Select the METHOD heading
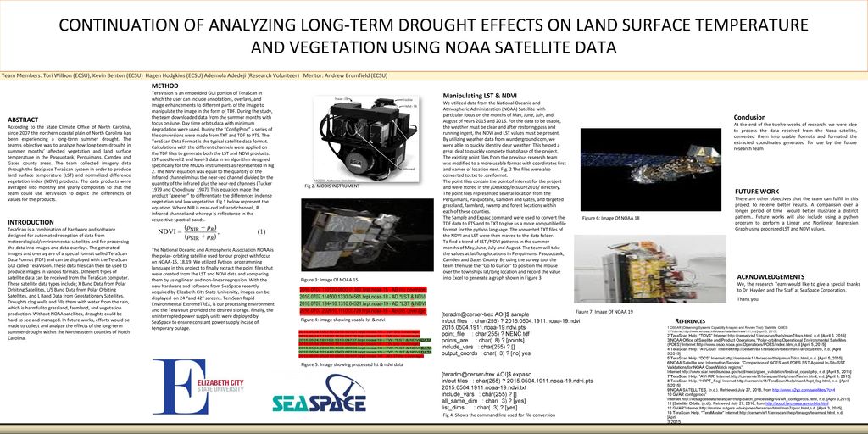Image resolution: width=868 pixels, height=434 pixels. [165, 86]
